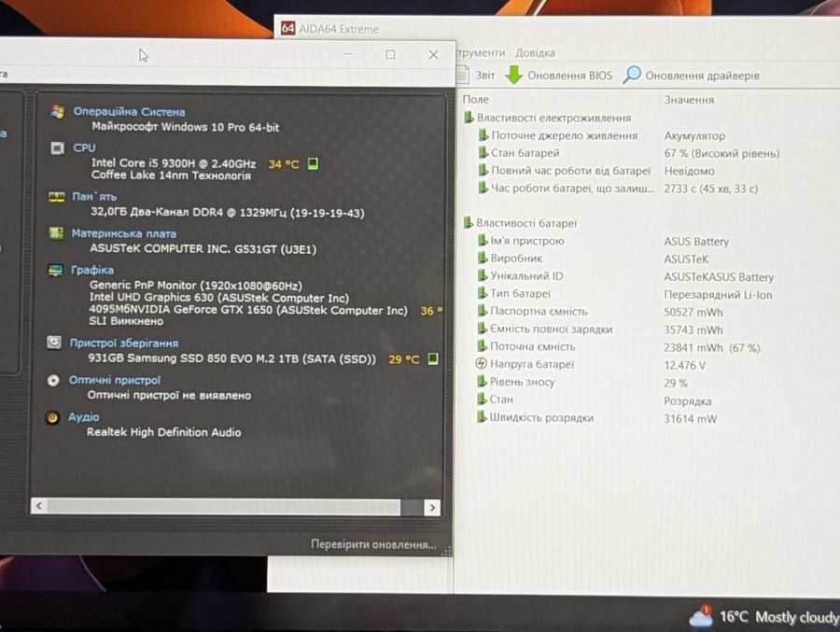Screen dimensions: 840x632
Task: Click the Звіт toolbar button
Action: pyautogui.click(x=476, y=75)
